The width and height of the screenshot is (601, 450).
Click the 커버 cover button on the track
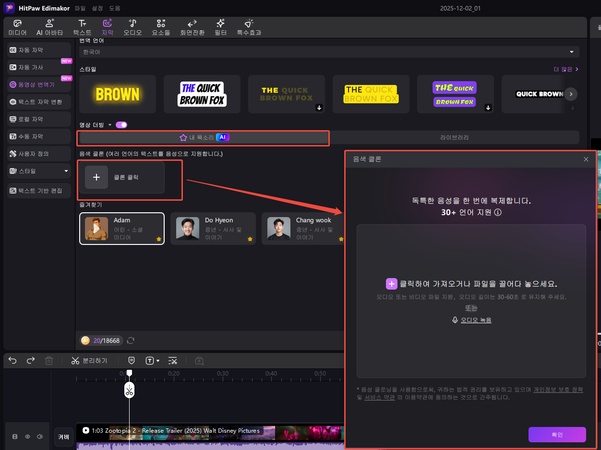point(64,437)
